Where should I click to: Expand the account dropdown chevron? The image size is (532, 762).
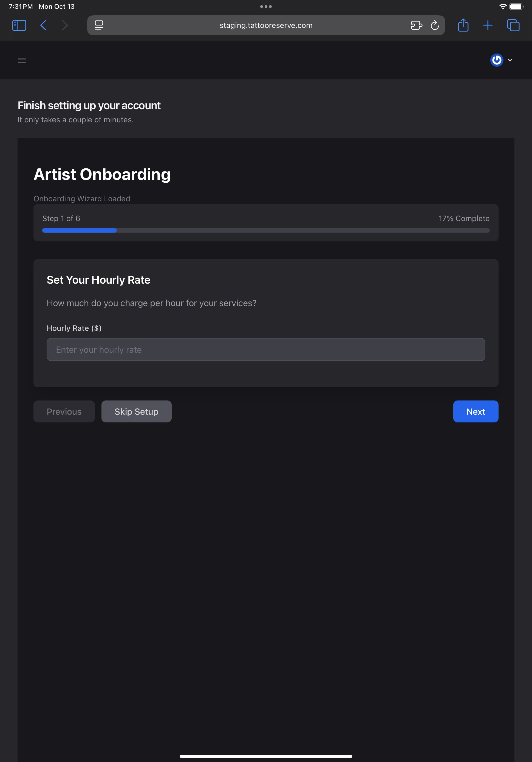pyautogui.click(x=510, y=60)
